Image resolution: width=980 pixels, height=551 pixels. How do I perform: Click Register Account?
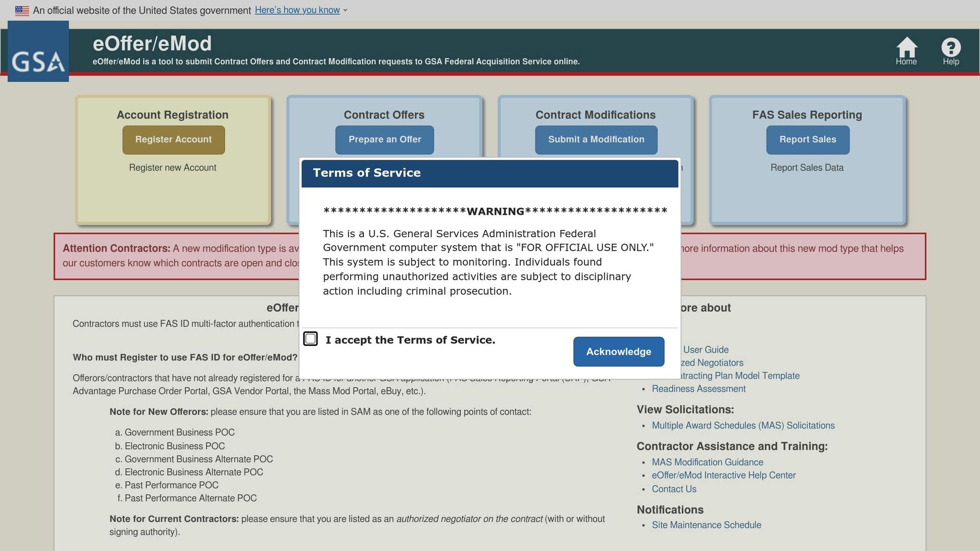[173, 140]
